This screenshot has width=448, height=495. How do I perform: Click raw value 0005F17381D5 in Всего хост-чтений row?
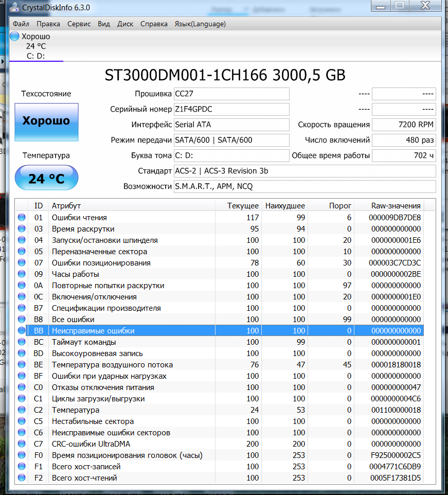(x=396, y=478)
